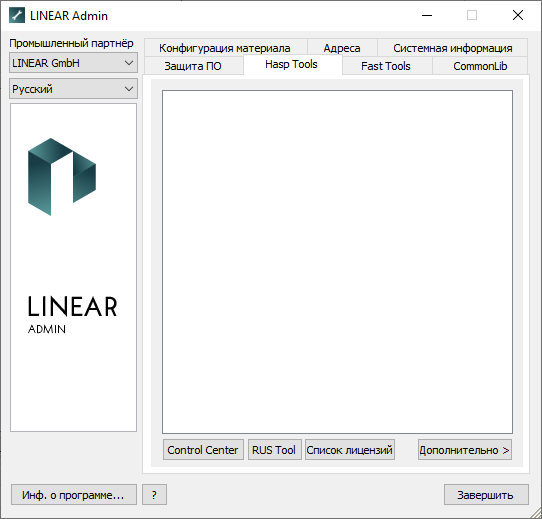The width and height of the screenshot is (542, 519).
Task: Select the Hasp Tools tab
Action: pos(292,64)
